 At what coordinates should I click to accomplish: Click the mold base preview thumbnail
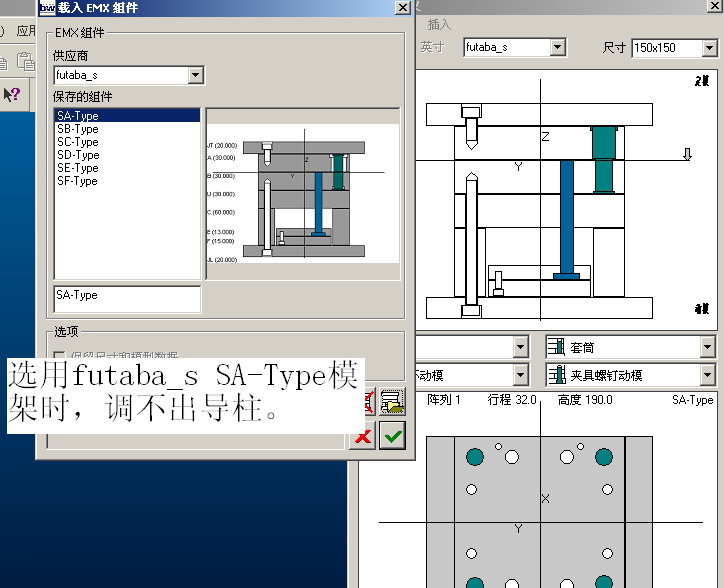[303, 194]
